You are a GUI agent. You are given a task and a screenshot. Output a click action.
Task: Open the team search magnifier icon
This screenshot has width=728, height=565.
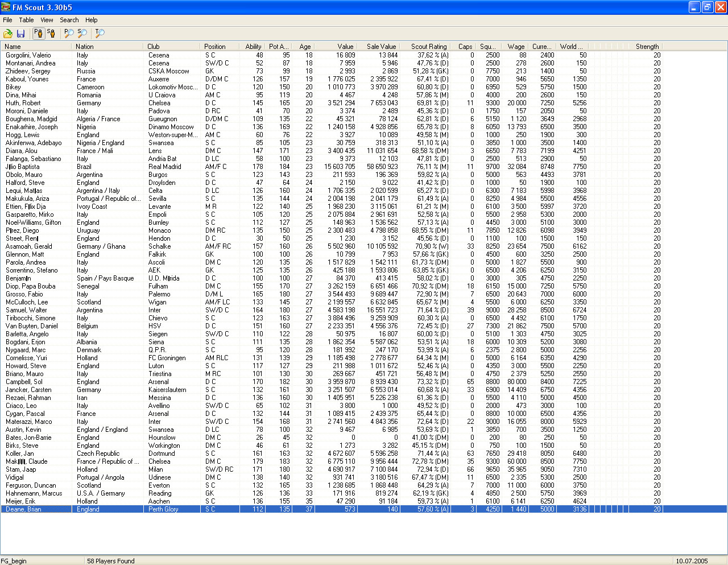tap(100, 34)
